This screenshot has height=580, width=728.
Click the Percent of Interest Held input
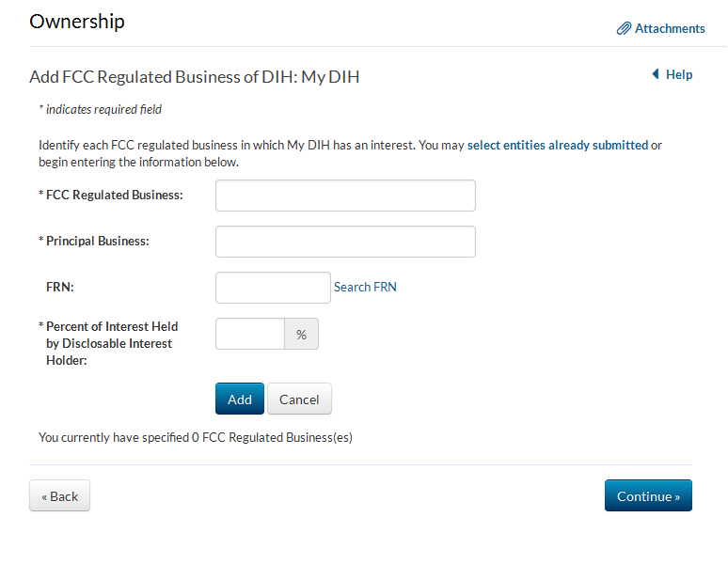click(x=250, y=334)
